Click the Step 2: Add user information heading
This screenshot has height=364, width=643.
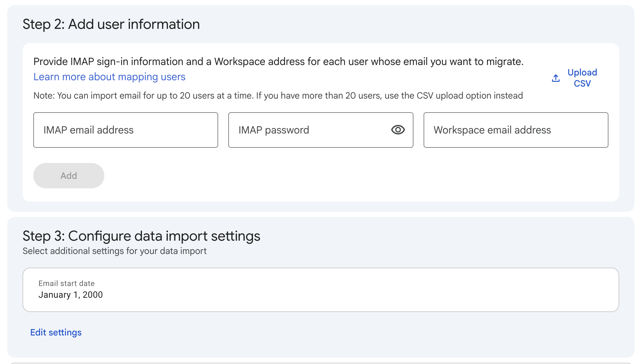(x=111, y=24)
